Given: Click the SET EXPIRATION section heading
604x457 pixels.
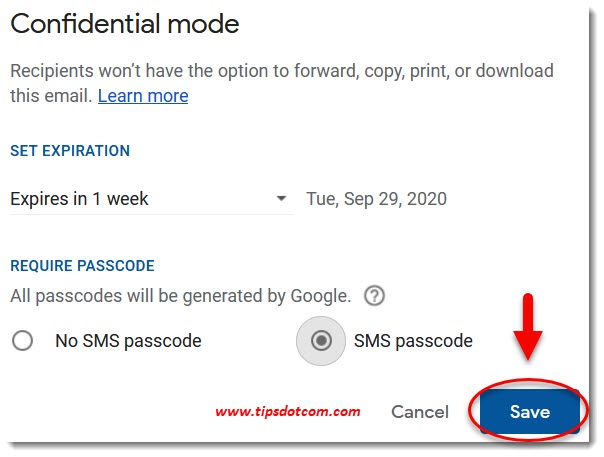Looking at the screenshot, I should (70, 151).
